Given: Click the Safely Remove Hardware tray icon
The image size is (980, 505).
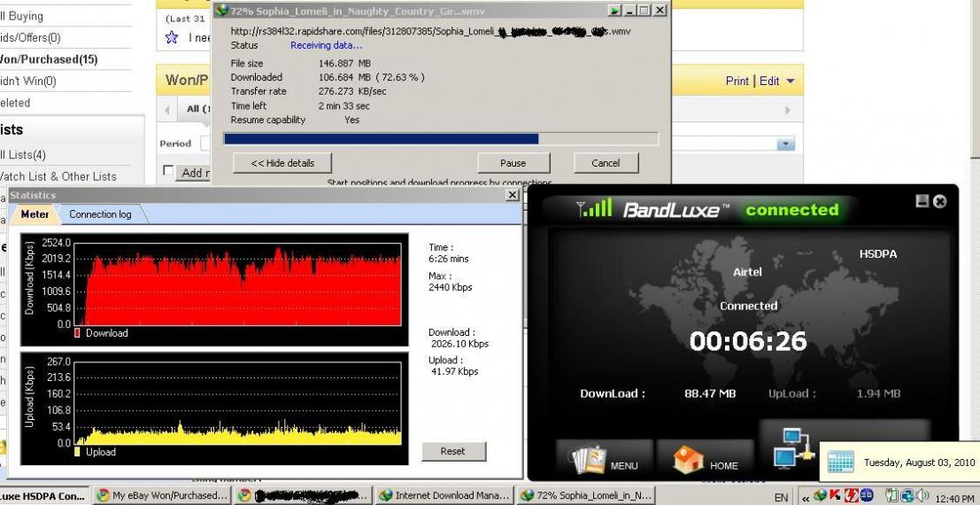Looking at the screenshot, I should click(891, 495).
